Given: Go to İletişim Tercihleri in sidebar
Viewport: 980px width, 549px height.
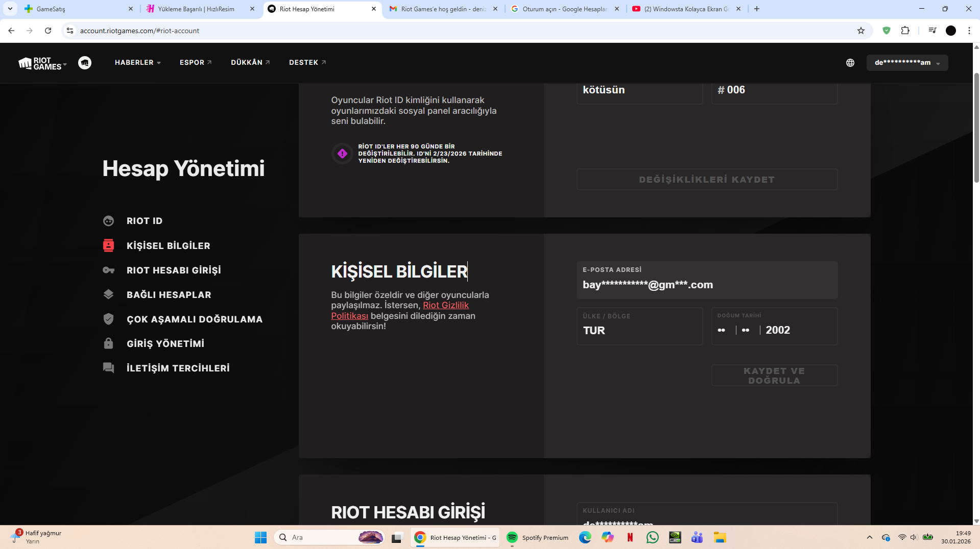Looking at the screenshot, I should [x=178, y=368].
